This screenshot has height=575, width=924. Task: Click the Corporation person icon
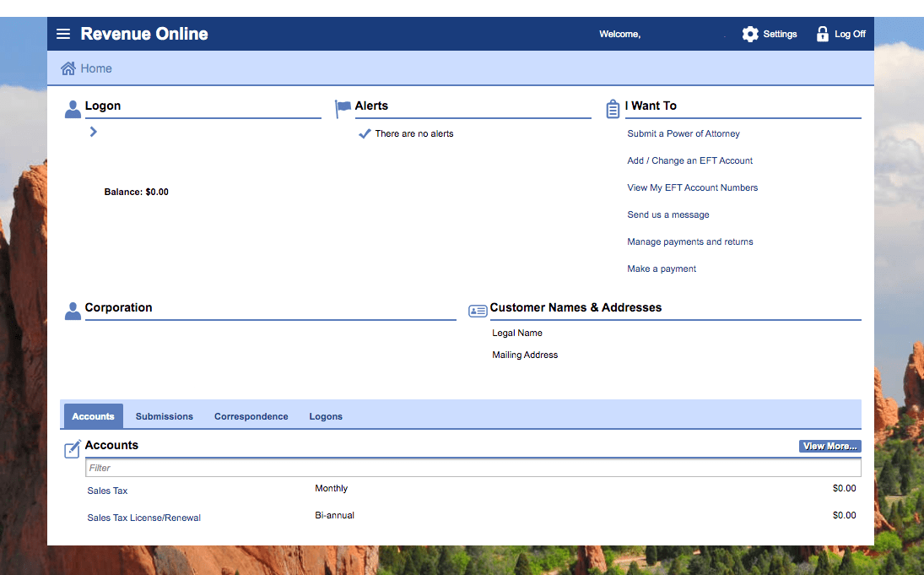[73, 311]
